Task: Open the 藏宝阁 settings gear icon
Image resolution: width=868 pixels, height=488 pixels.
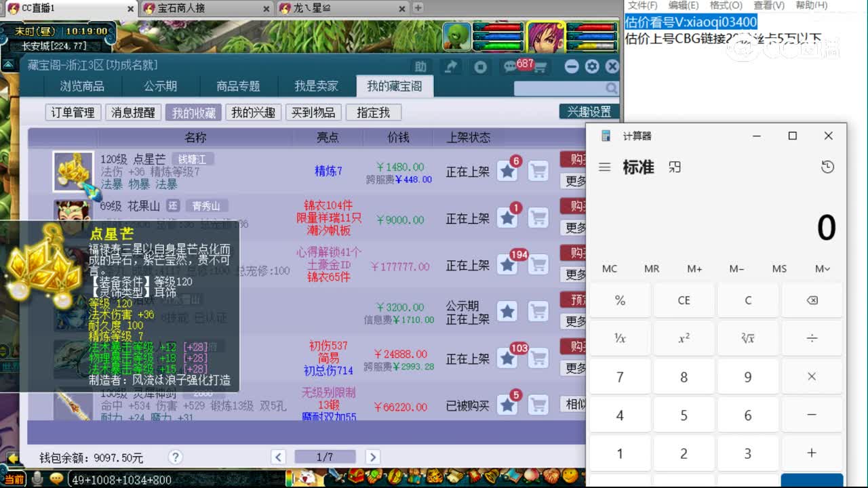Action: pos(593,66)
